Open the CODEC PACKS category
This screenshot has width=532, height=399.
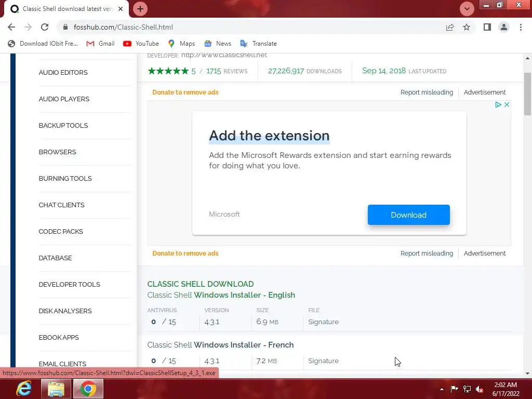61,231
